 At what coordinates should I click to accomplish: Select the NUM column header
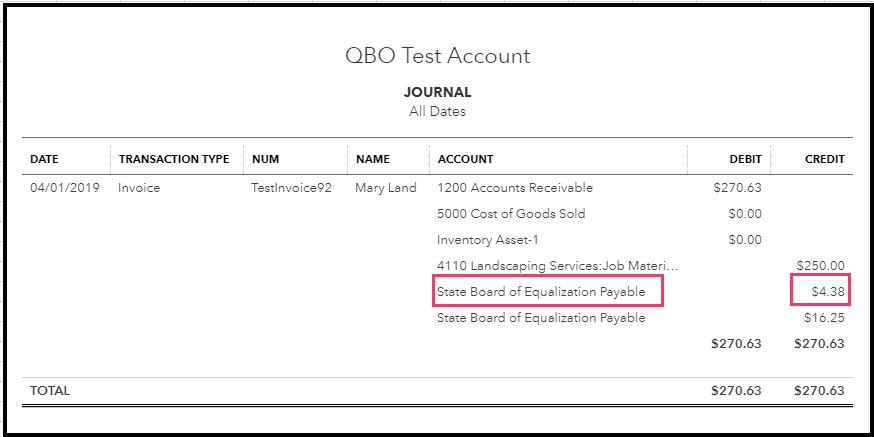[265, 159]
